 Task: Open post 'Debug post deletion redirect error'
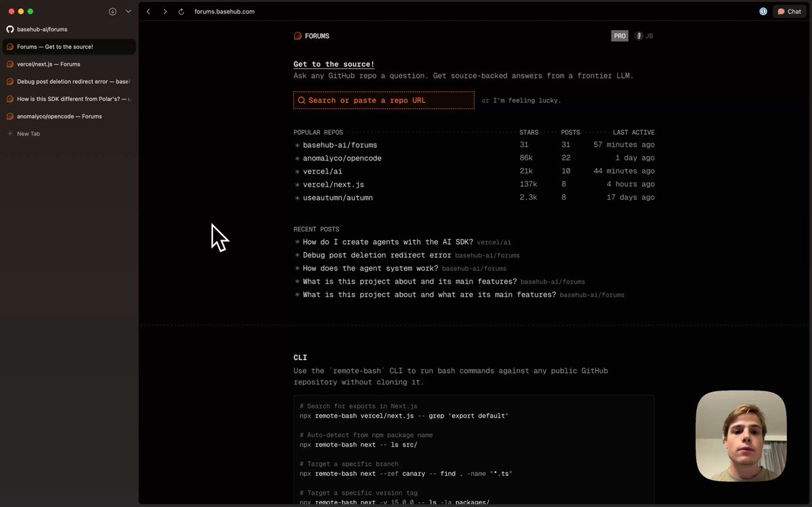(377, 255)
